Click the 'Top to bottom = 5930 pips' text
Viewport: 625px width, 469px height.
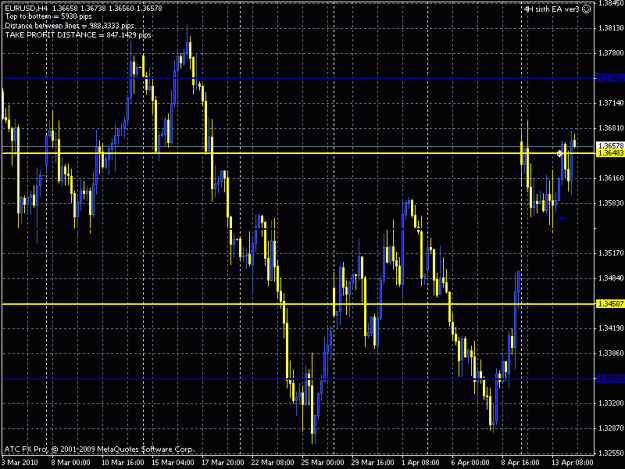[x=48, y=17]
